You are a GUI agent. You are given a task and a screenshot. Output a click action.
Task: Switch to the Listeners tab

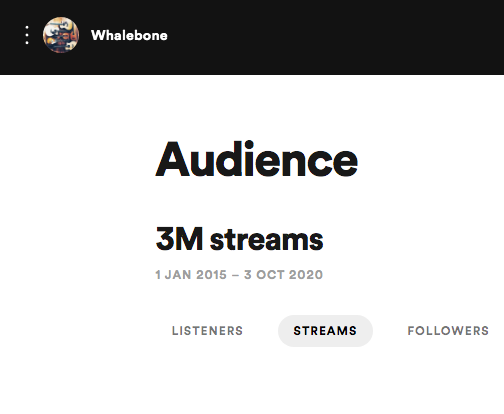pyautogui.click(x=207, y=331)
